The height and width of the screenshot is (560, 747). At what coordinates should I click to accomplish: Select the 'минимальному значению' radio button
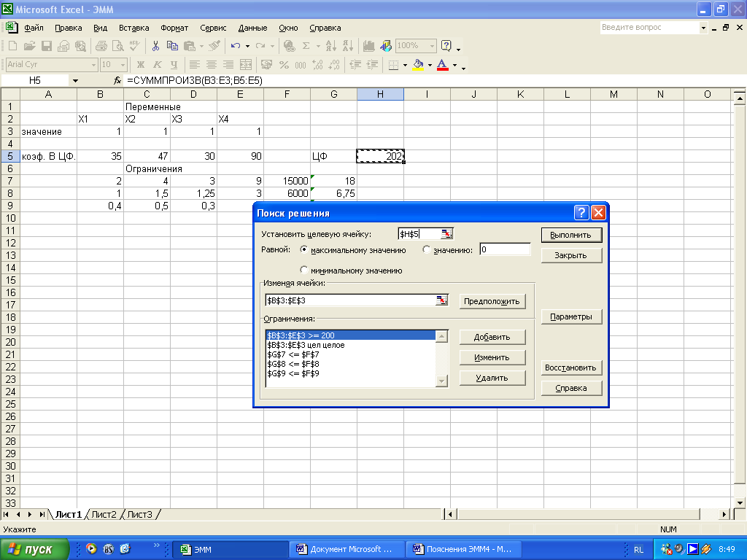pyautogui.click(x=304, y=270)
